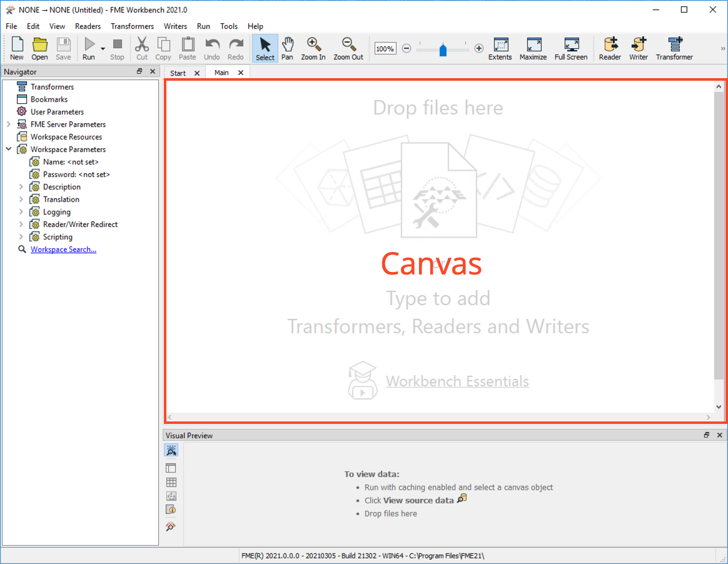Open the Writers menu

(175, 26)
